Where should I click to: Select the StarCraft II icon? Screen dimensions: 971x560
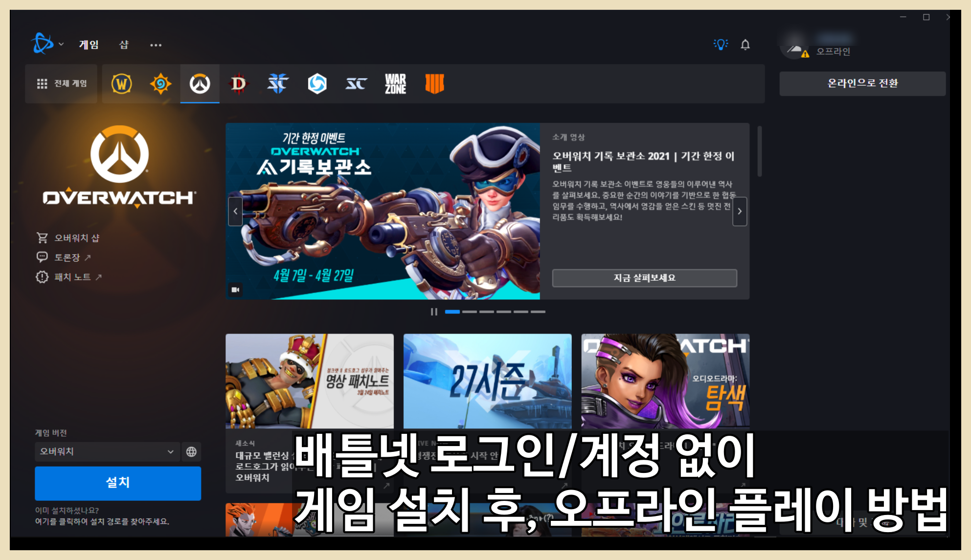click(278, 84)
